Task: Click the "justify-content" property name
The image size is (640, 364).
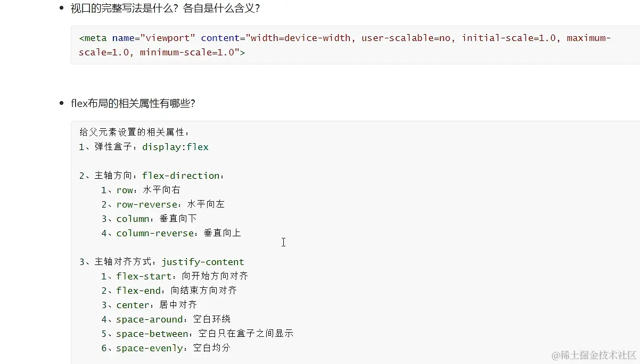Action: [203, 262]
